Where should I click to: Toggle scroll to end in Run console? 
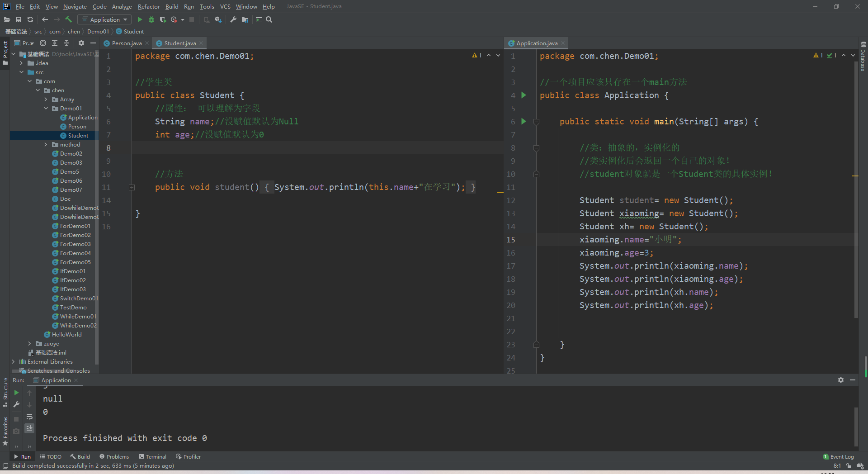point(29,428)
